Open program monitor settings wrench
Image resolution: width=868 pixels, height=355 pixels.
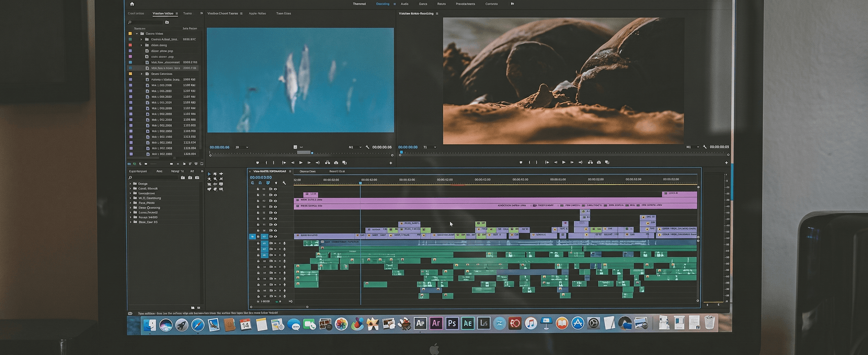coord(705,147)
